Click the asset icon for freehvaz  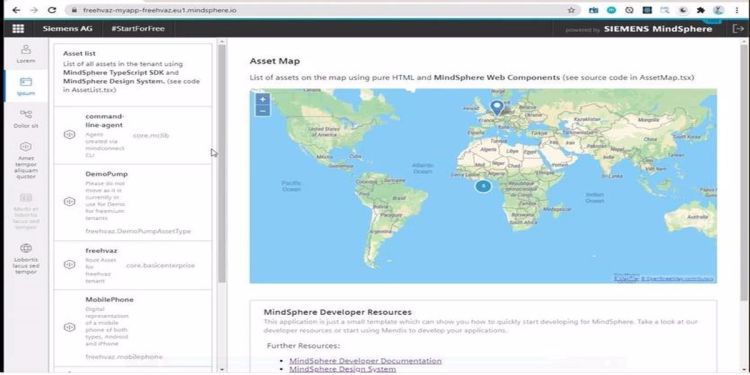[69, 265]
